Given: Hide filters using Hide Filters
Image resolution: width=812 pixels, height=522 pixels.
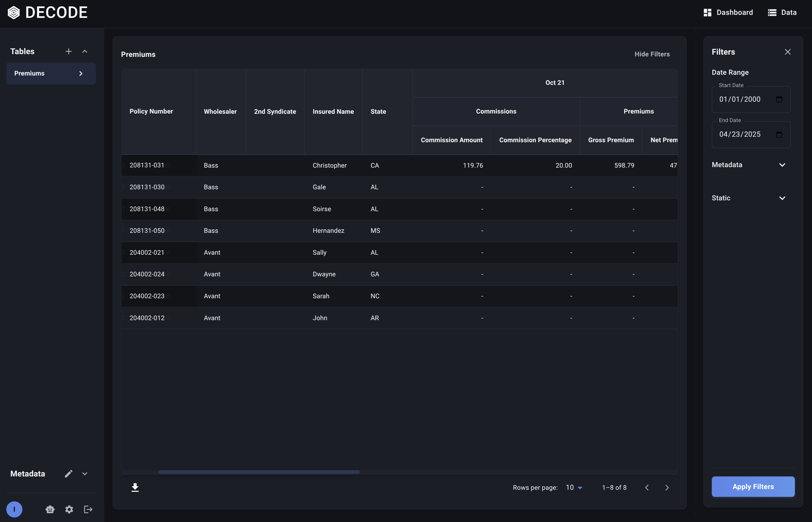Looking at the screenshot, I should click(x=652, y=54).
